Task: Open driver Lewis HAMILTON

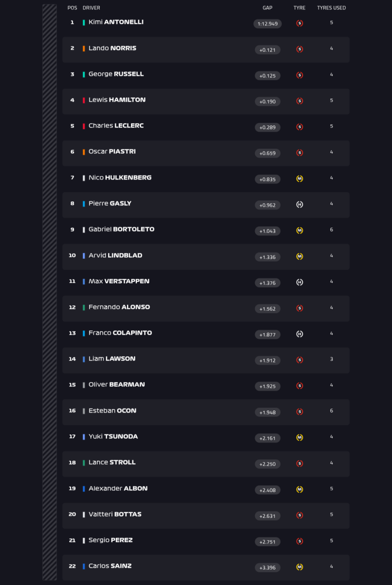Action: pyautogui.click(x=117, y=99)
